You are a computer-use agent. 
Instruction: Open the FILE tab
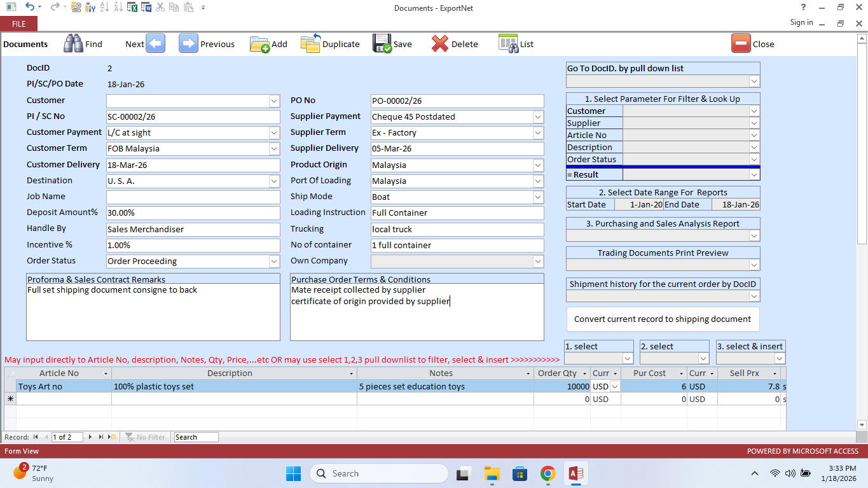point(18,23)
